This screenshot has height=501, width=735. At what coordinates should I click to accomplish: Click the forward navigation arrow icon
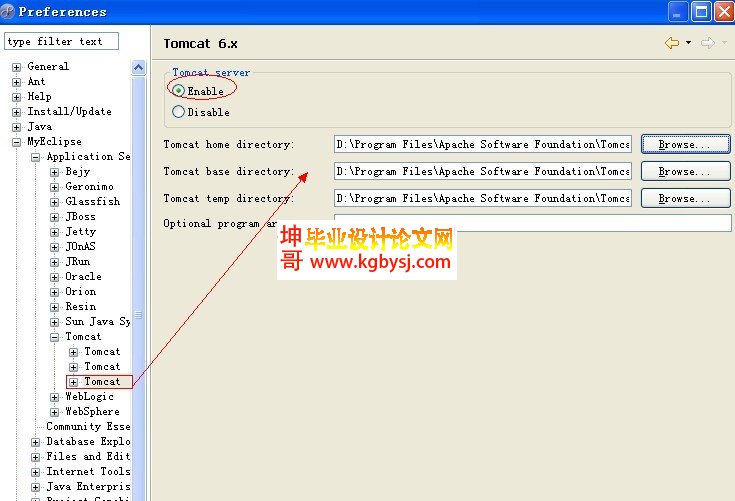(x=708, y=43)
